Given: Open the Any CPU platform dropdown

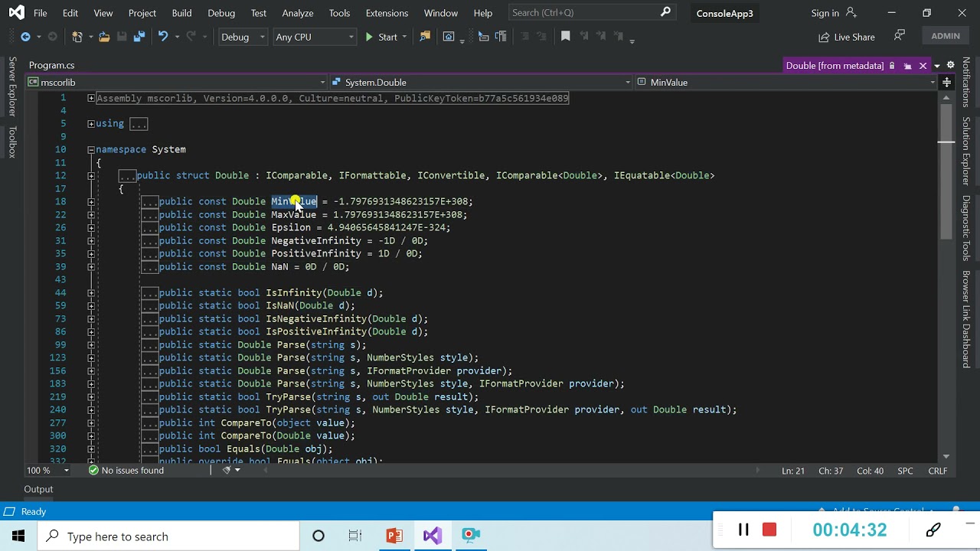Looking at the screenshot, I should click(x=315, y=37).
